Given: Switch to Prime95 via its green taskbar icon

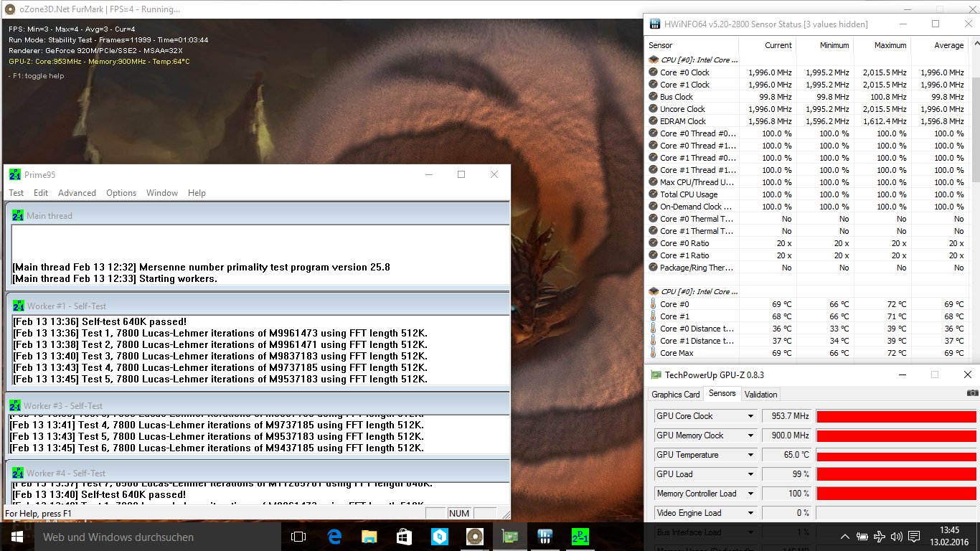Looking at the screenshot, I should [x=580, y=537].
